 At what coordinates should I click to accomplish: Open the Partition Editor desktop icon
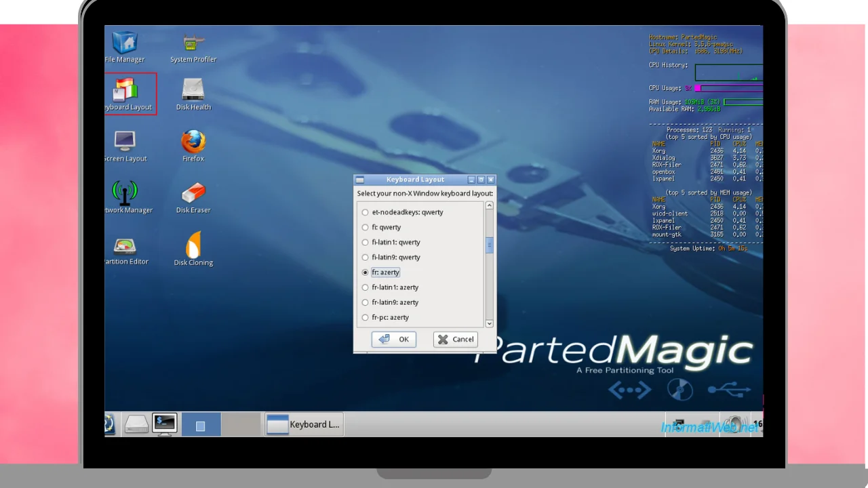[126, 249]
